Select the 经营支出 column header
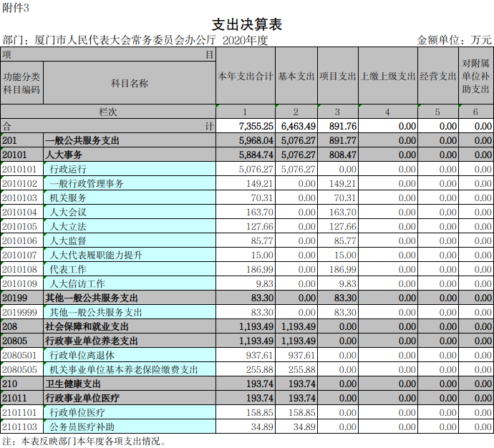This screenshot has height=448, width=494. [x=438, y=76]
